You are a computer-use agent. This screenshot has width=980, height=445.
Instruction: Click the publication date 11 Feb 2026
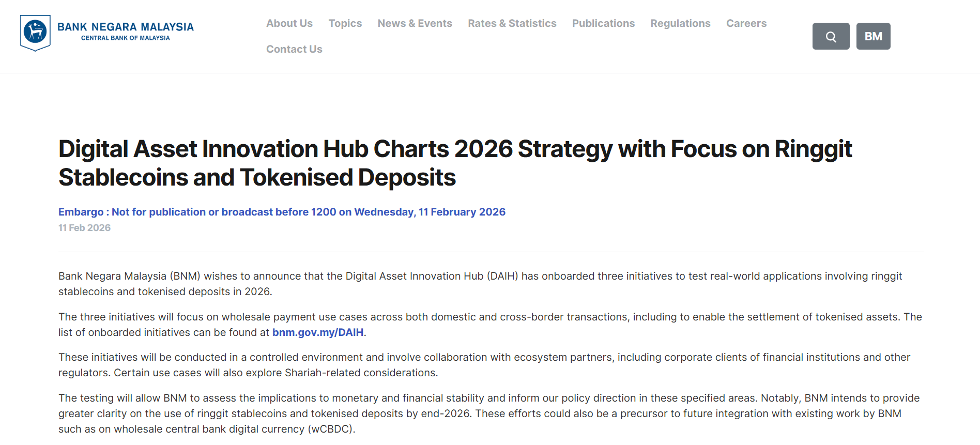[84, 227]
